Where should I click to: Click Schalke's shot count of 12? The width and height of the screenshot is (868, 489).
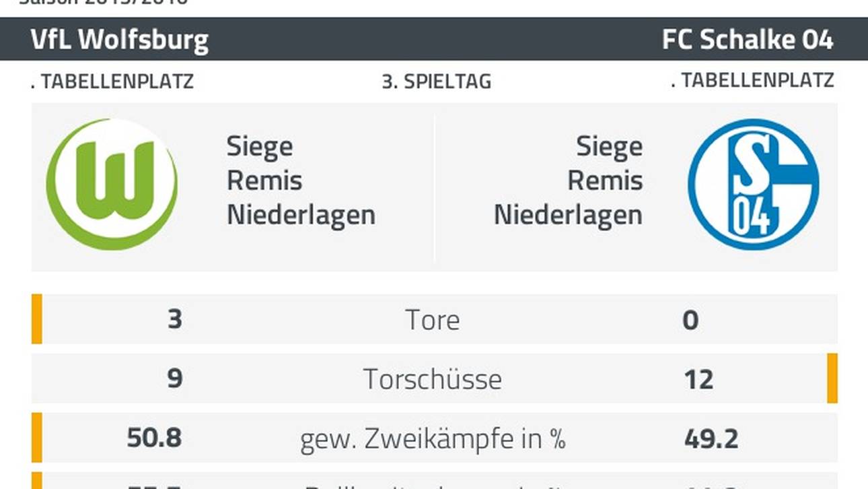(x=698, y=379)
